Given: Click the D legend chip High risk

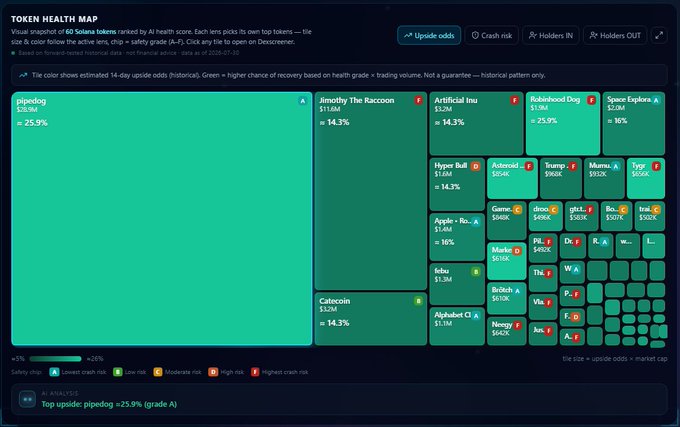Looking at the screenshot, I should 213,372.
